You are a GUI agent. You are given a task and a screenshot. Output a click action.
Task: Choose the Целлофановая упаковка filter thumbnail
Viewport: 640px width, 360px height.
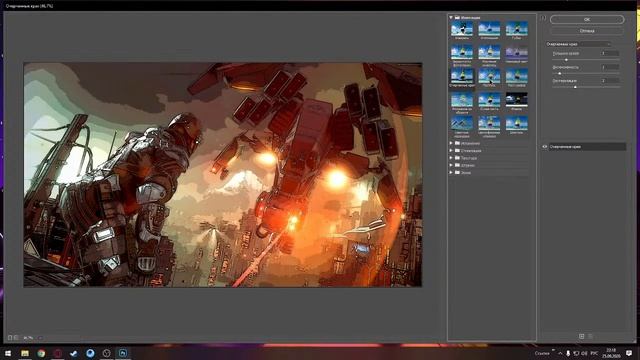489,124
